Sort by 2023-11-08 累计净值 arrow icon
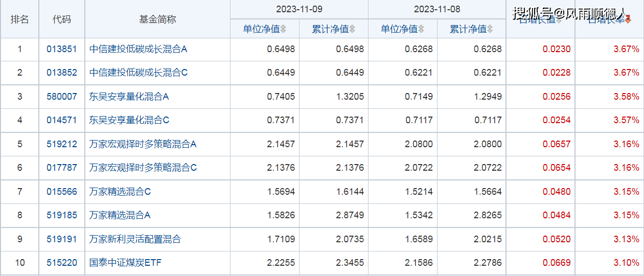The image size is (644, 276). [x=490, y=29]
